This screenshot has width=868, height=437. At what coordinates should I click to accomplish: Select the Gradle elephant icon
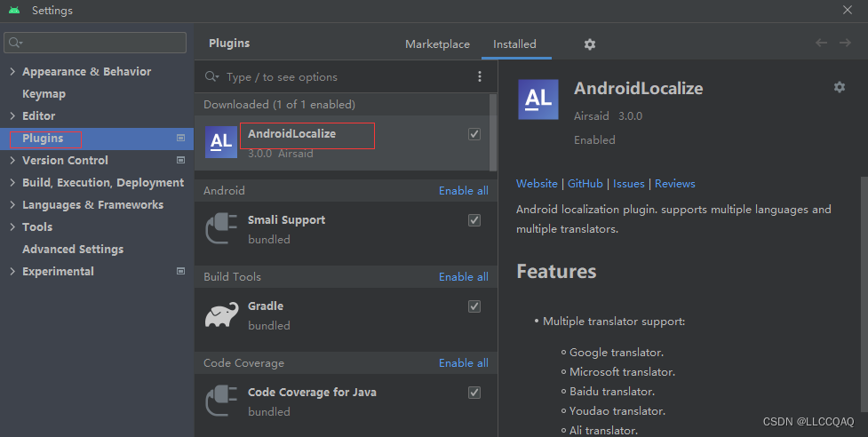pos(221,314)
